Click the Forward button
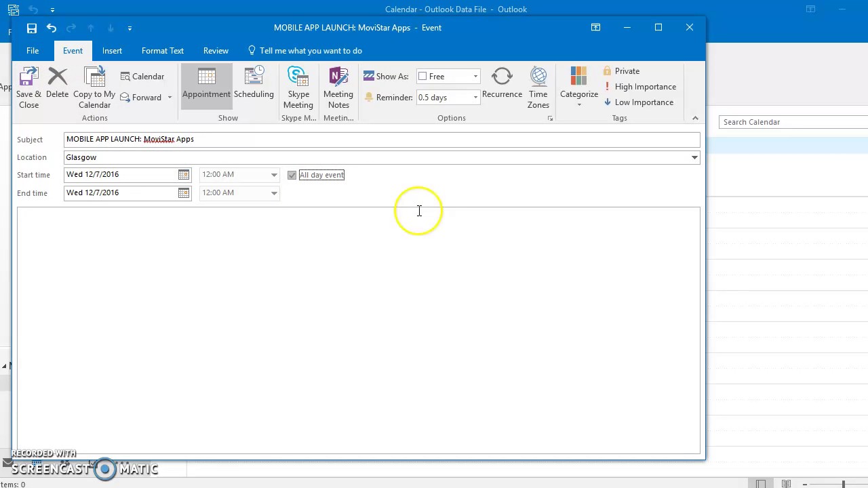This screenshot has height=488, width=868. click(141, 98)
